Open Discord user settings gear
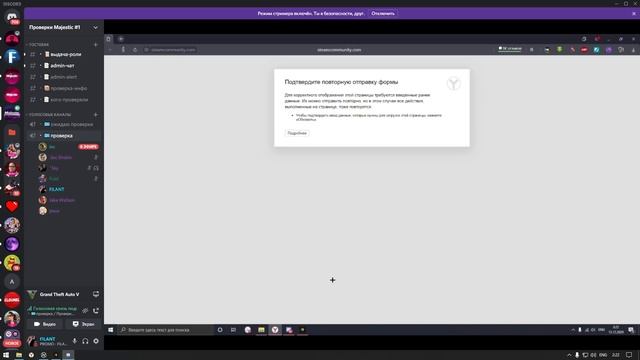Image resolution: width=640 pixels, height=360 pixels. 96,341
